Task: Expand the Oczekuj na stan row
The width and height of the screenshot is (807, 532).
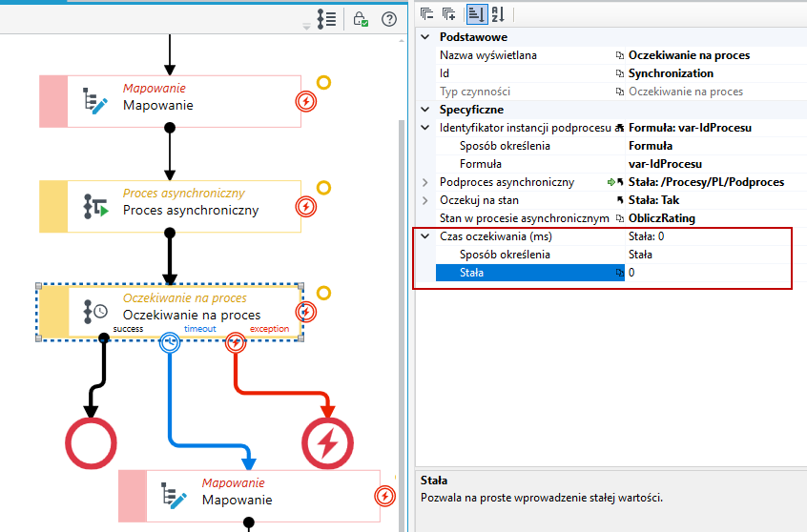Action: pos(425,200)
